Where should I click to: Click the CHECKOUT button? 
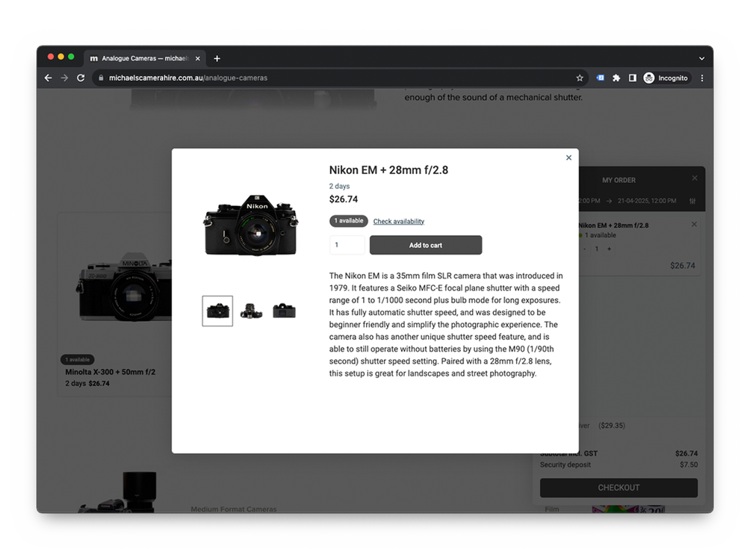click(618, 488)
